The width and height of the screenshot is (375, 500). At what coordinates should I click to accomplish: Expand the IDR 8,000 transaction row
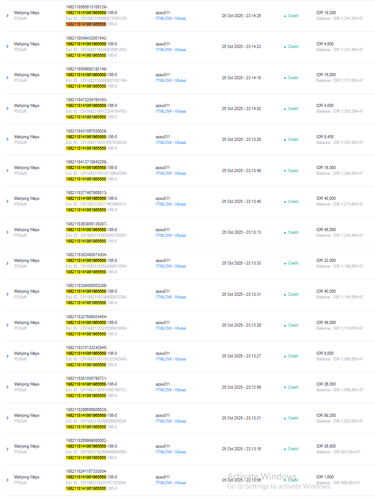click(7, 356)
